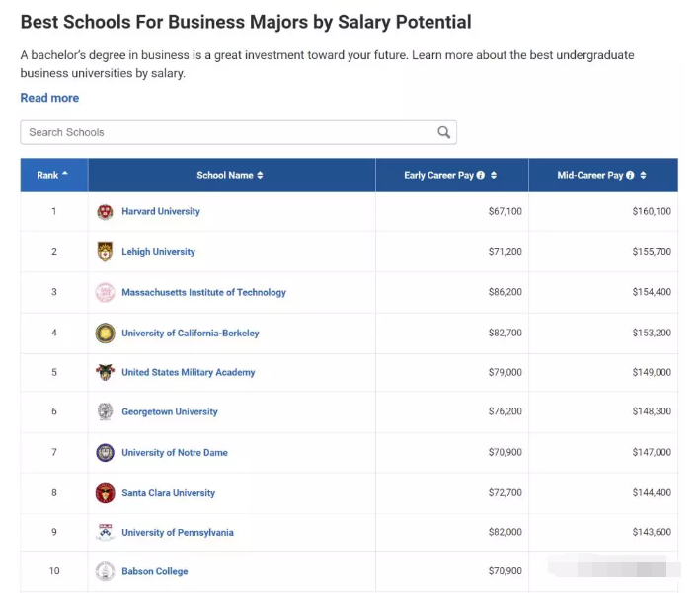Click the Notre Dame seal logo
The width and height of the screenshot is (700, 593).
tap(105, 453)
